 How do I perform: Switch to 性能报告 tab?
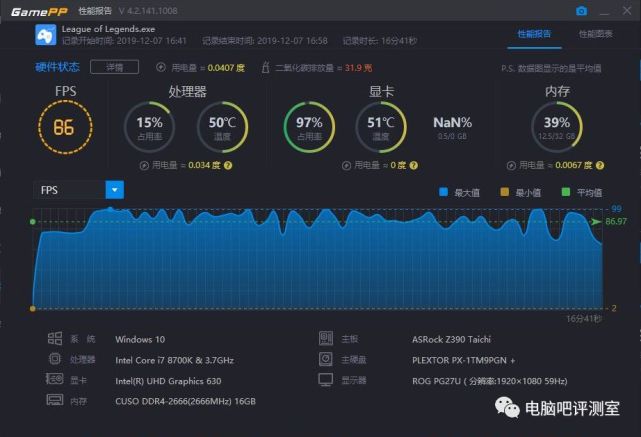534,34
